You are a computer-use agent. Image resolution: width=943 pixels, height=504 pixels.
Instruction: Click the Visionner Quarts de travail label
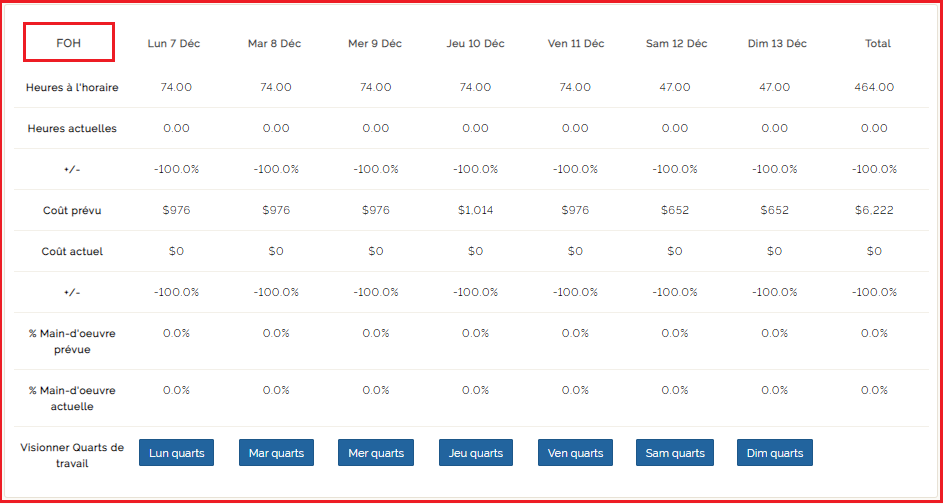(72, 456)
